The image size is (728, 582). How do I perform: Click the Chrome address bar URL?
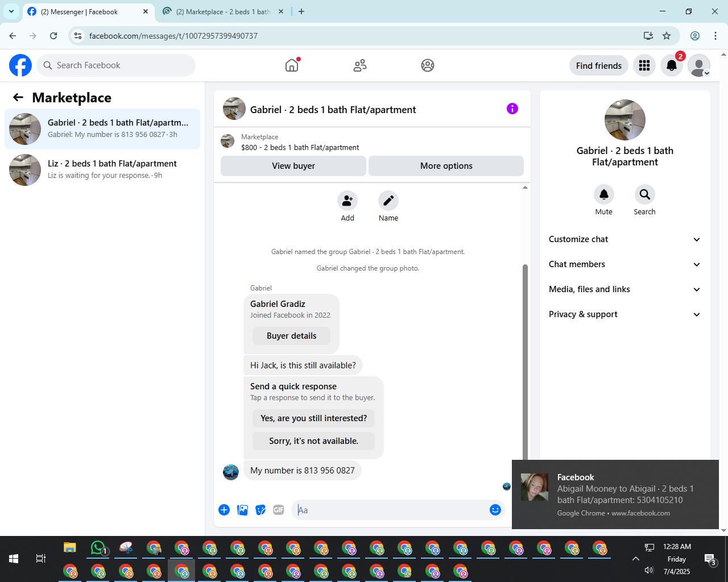point(173,36)
